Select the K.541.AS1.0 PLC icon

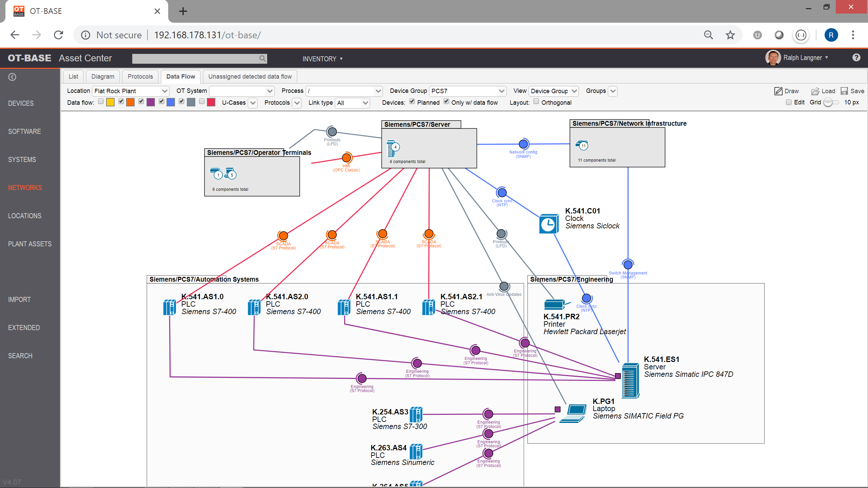click(169, 307)
